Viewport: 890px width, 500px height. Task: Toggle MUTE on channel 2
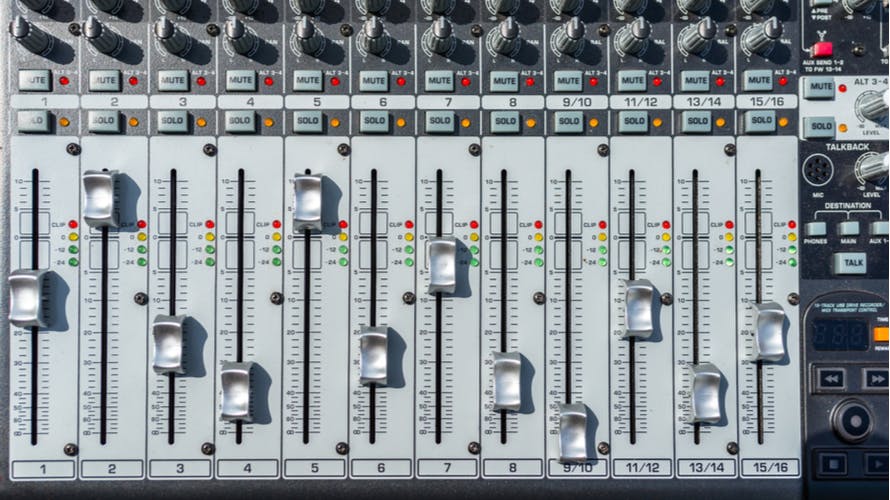click(104, 81)
